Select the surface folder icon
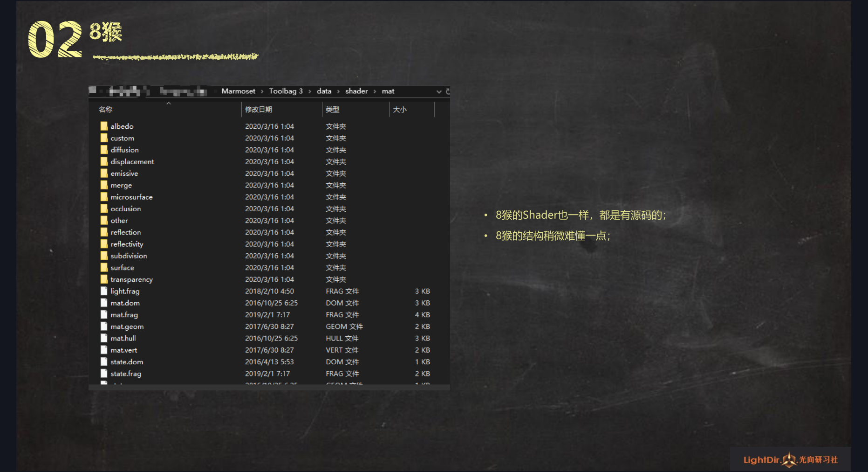 [x=104, y=267]
